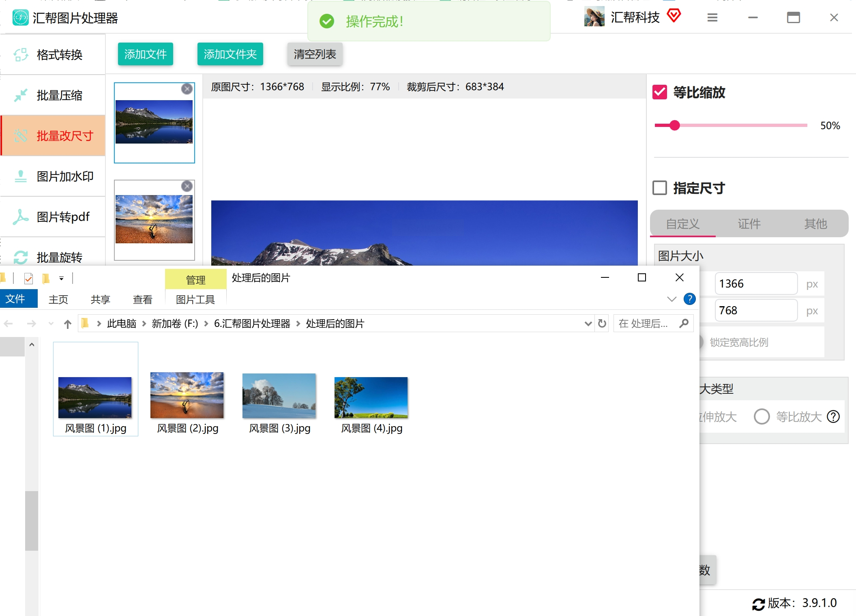Select the 等比放大 radio button
The image size is (856, 616).
(762, 416)
